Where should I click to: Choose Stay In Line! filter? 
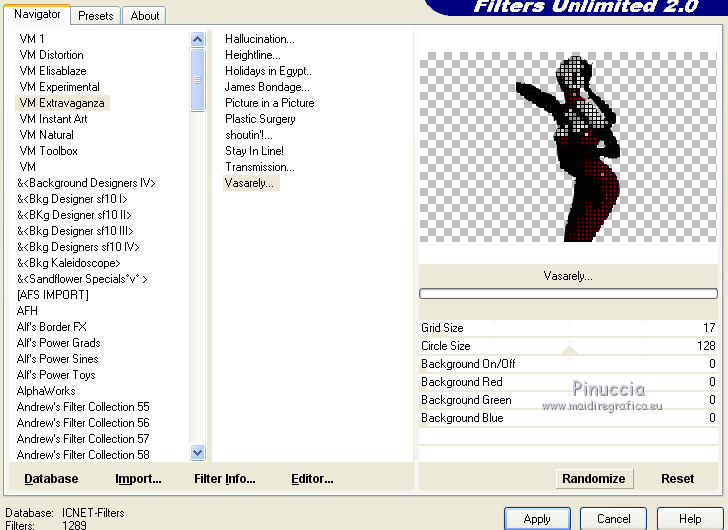point(254,151)
